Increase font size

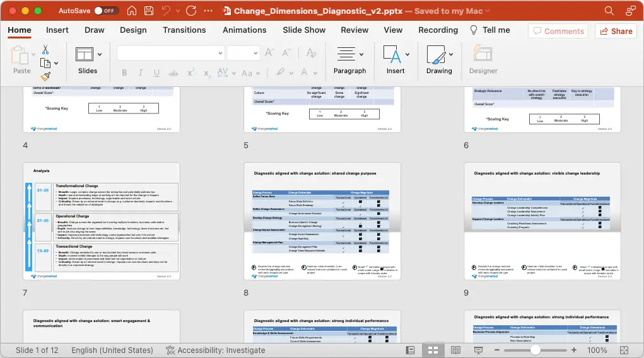click(269, 52)
